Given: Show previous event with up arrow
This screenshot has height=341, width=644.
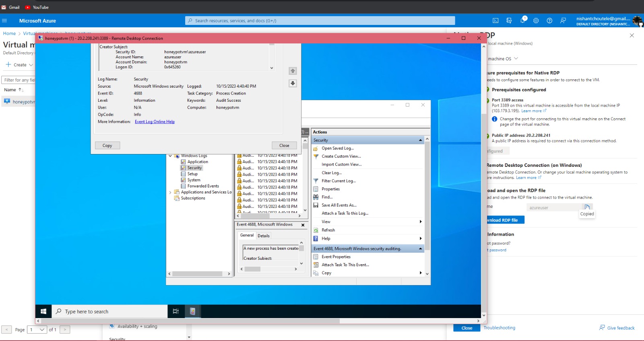Looking at the screenshot, I should [x=293, y=71].
